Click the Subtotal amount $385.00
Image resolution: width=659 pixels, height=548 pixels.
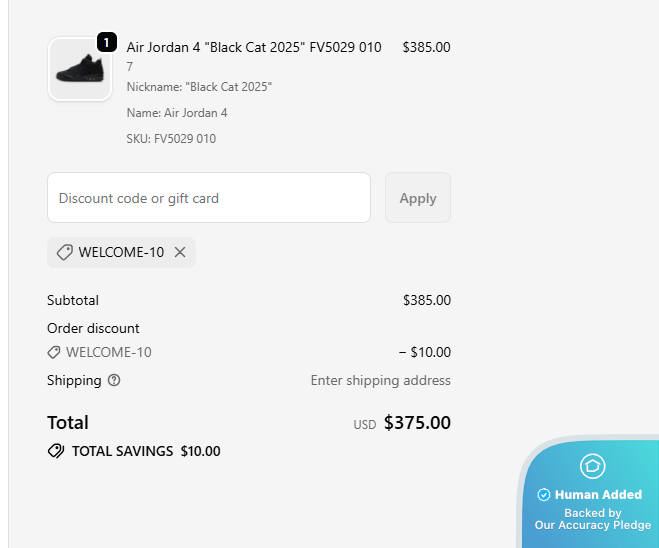click(426, 300)
